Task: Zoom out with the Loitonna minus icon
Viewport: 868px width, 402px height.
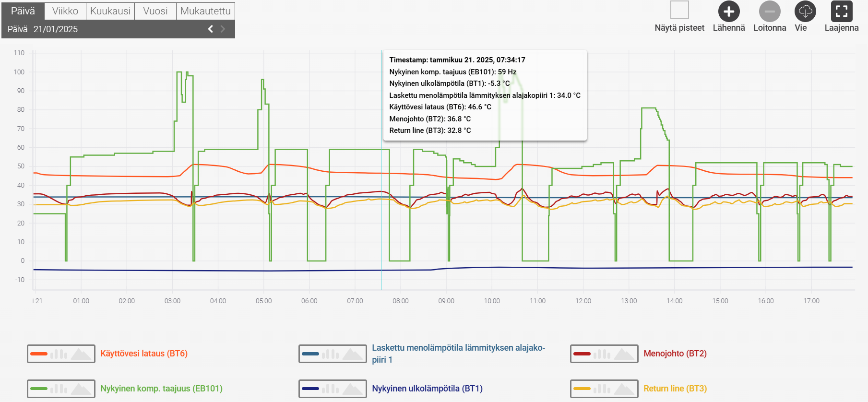Action: point(770,12)
